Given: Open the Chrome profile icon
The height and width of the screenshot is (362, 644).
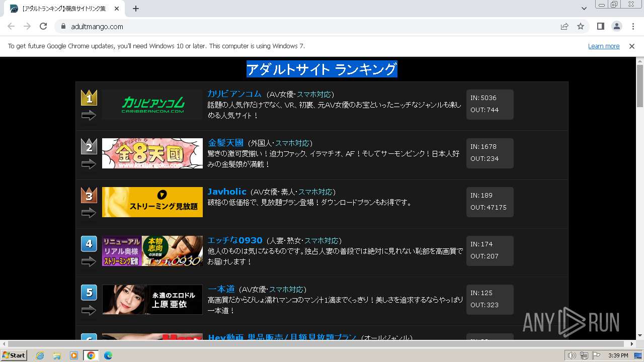Looking at the screenshot, I should tap(616, 26).
